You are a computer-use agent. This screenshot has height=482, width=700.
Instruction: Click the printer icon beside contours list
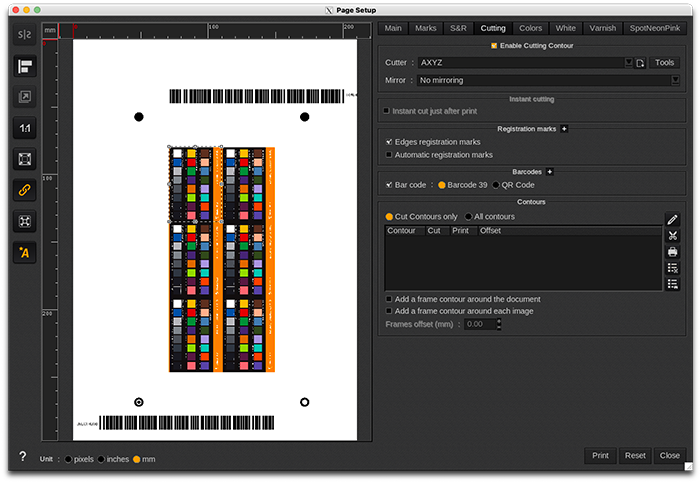click(x=673, y=252)
